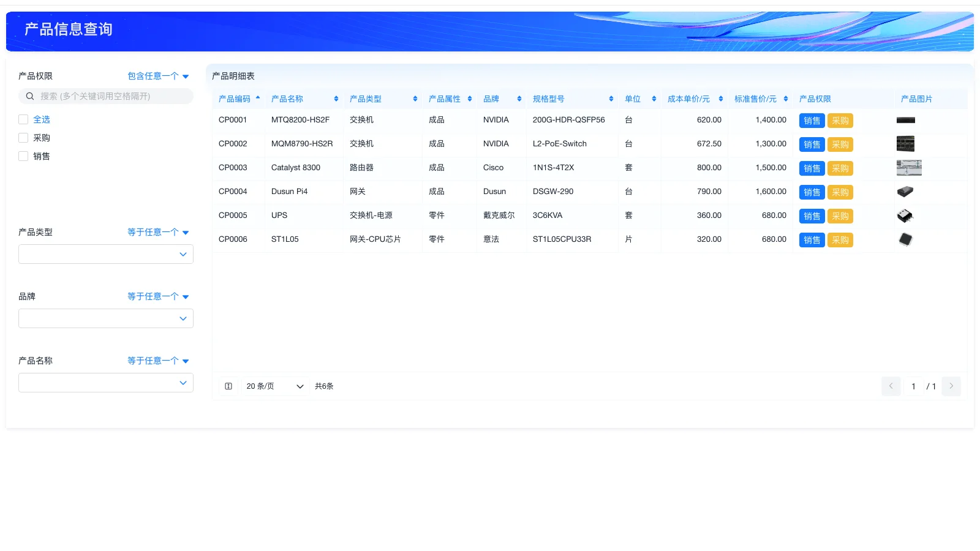980x551 pixels.
Task: Sort by 产品名称 using its sort arrows
Action: 336,98
